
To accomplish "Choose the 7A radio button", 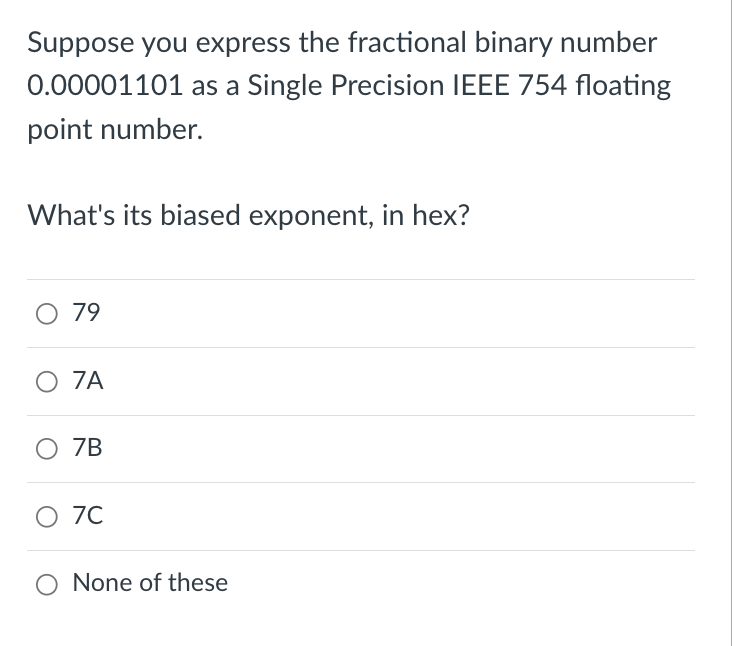I will (x=47, y=382).
